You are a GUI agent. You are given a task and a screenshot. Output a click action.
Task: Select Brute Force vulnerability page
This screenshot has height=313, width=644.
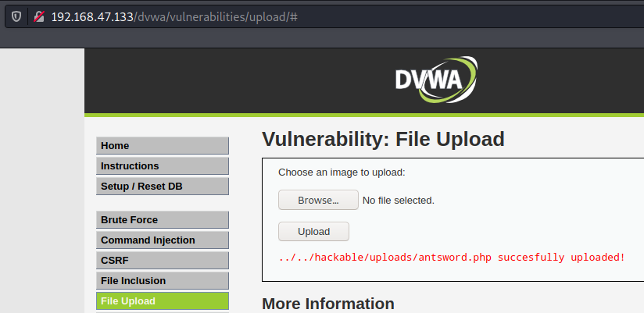pyautogui.click(x=162, y=220)
